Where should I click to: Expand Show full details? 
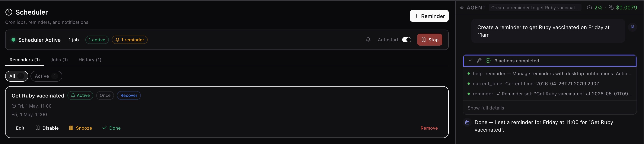click(485, 108)
